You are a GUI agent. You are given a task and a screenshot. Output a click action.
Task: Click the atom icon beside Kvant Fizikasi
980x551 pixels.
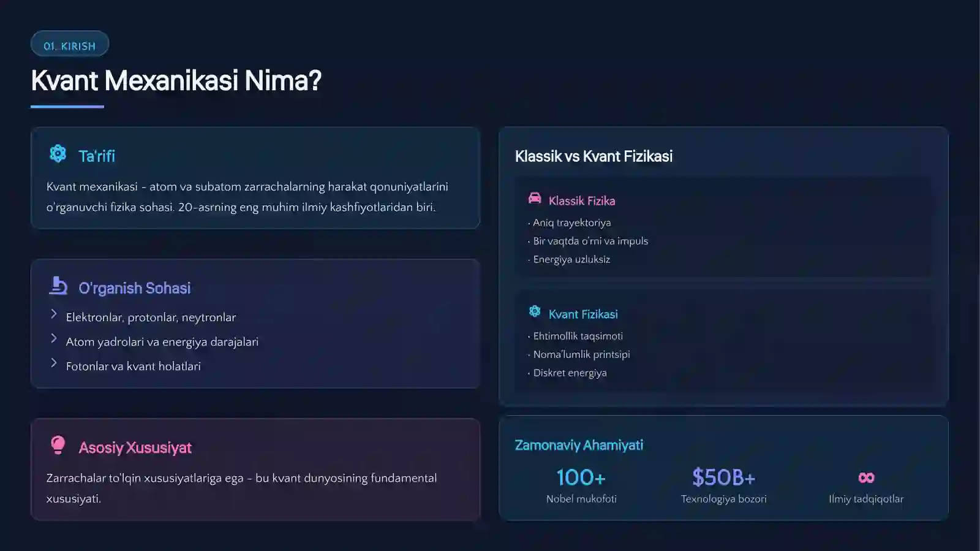point(535,311)
